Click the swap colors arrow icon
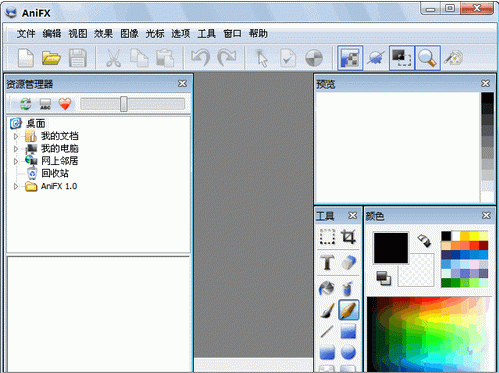Screen dimensions: 499x373 tap(424, 240)
